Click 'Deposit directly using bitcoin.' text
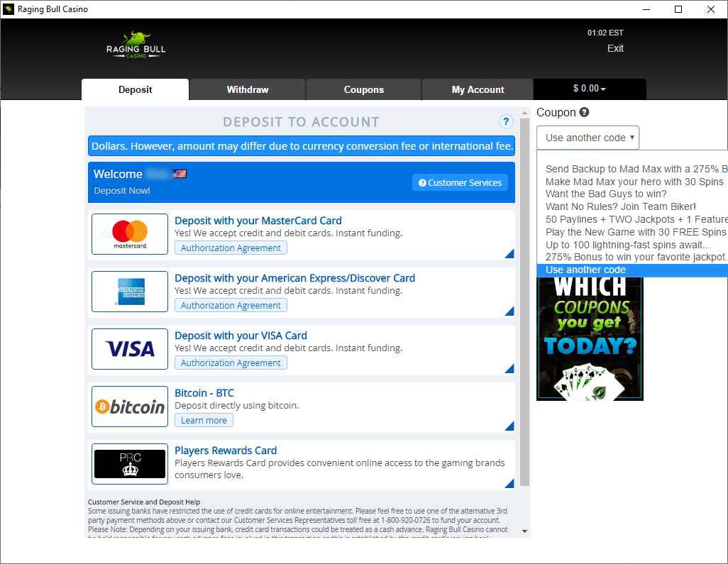 [237, 405]
